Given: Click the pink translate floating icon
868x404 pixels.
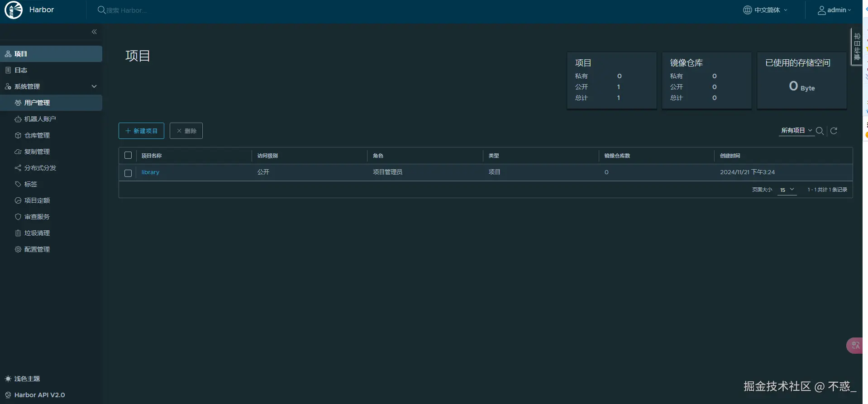Looking at the screenshot, I should coord(855,346).
